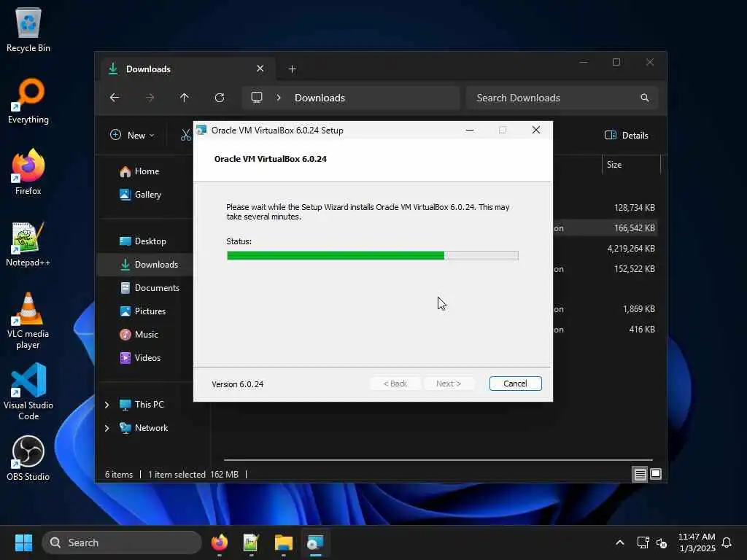Toggle the Details pane button
Viewport: 747px width, 560px height.
tap(626, 135)
